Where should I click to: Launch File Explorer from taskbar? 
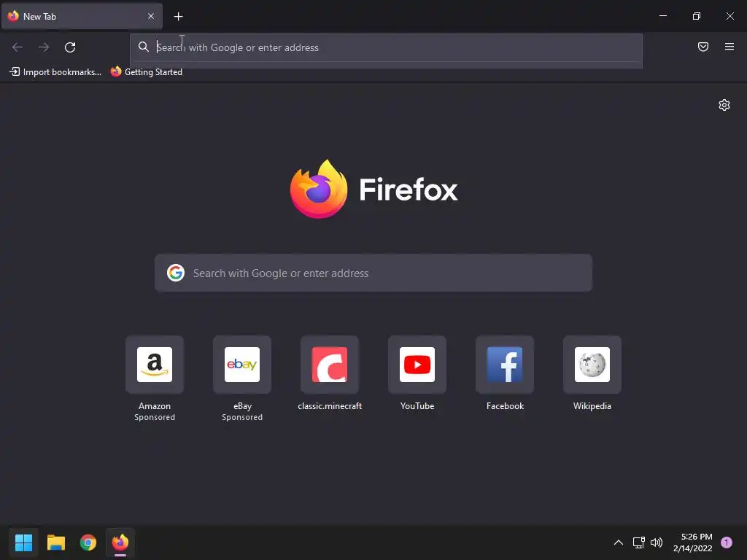(x=55, y=542)
